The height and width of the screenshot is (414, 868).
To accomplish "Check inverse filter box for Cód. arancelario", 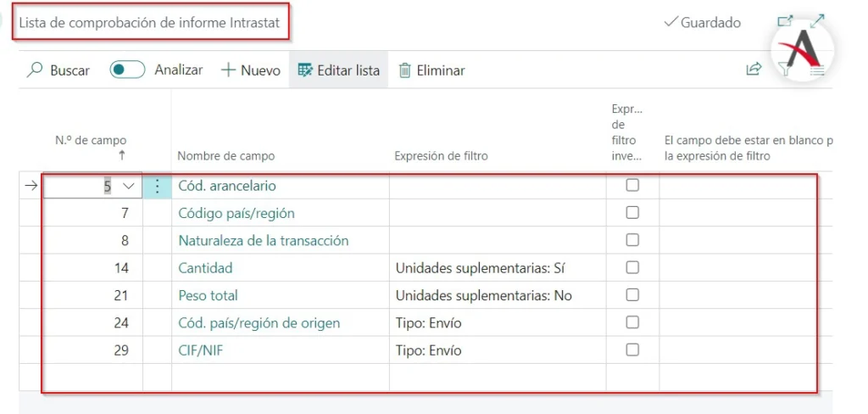I will [632, 186].
